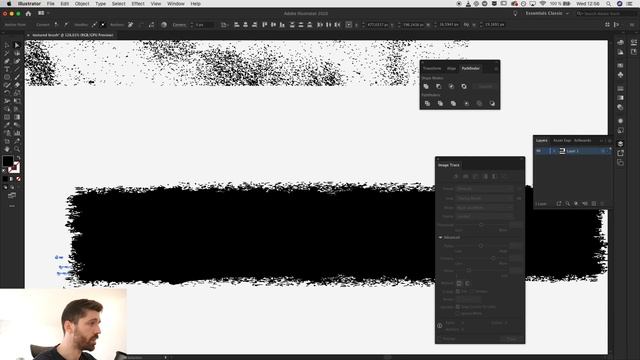The image size is (640, 360).
Task: Select the Pen tool
Action: click(x=7, y=61)
